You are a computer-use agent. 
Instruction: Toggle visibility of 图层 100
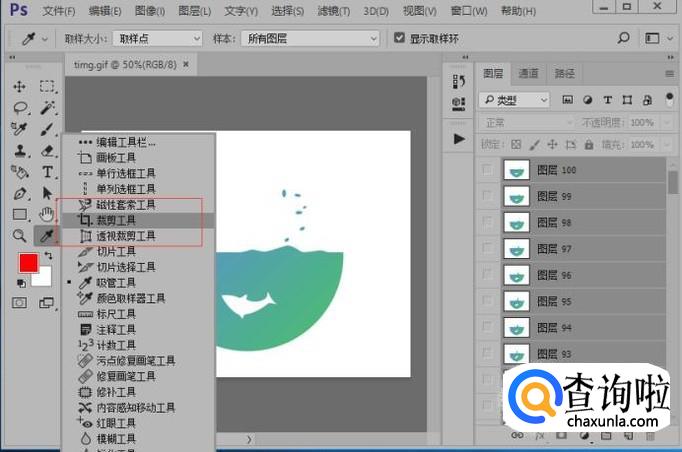487,170
